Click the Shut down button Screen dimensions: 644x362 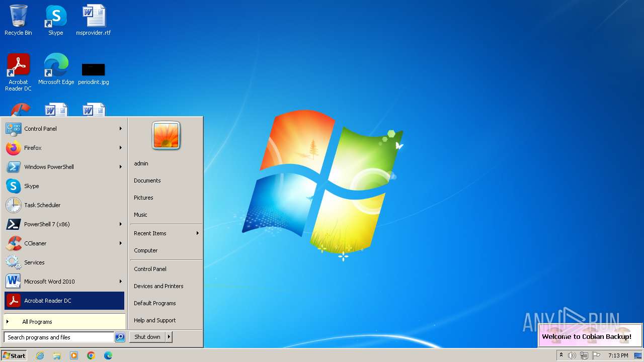[147, 337]
